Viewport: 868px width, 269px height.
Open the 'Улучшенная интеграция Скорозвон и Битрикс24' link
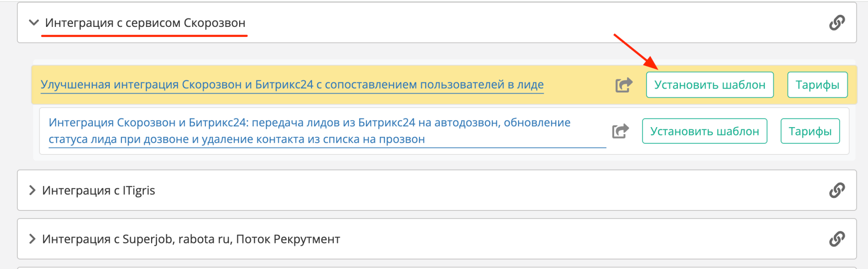click(292, 85)
